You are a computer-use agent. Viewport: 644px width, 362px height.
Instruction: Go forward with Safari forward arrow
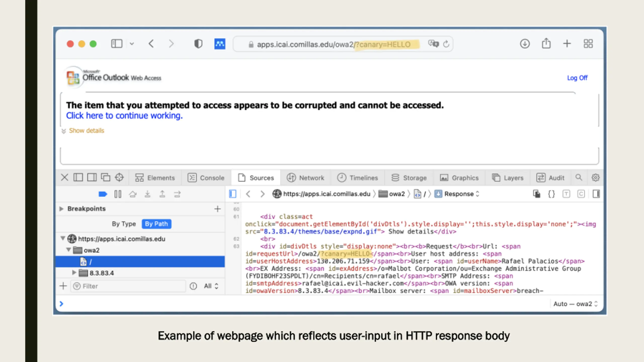171,44
